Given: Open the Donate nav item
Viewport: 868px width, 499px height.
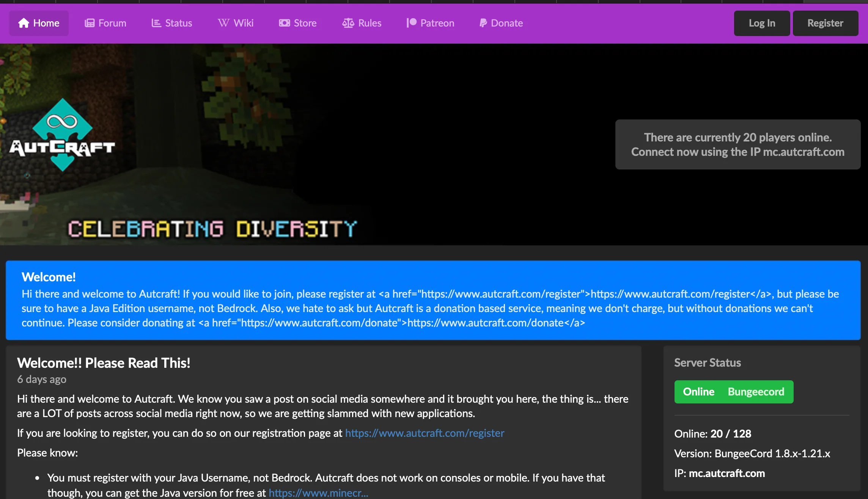Looking at the screenshot, I should (501, 23).
